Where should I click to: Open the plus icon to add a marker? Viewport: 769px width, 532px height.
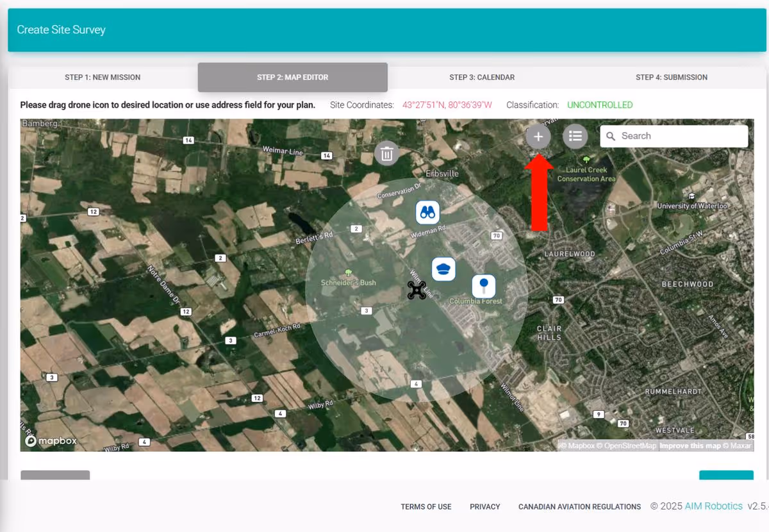pos(538,136)
